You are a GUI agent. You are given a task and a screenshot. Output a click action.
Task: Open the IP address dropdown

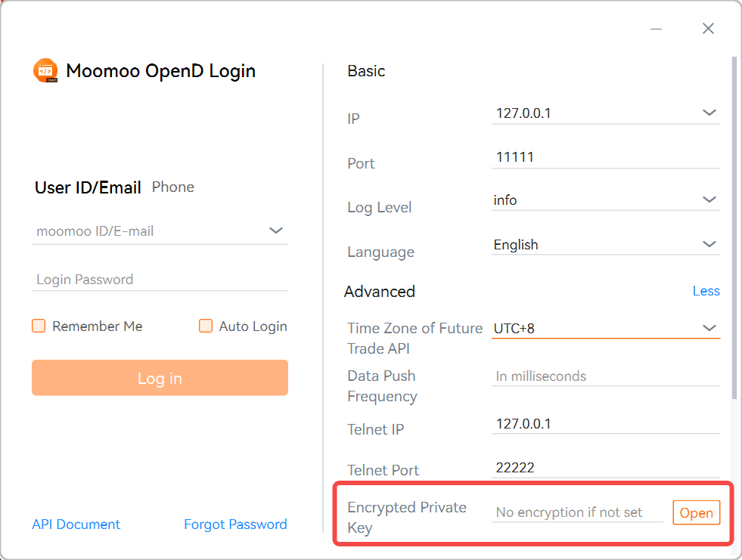[709, 112]
